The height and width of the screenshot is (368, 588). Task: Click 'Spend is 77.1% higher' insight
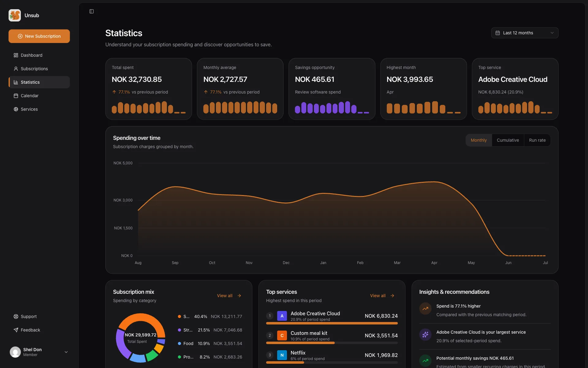tap(458, 306)
